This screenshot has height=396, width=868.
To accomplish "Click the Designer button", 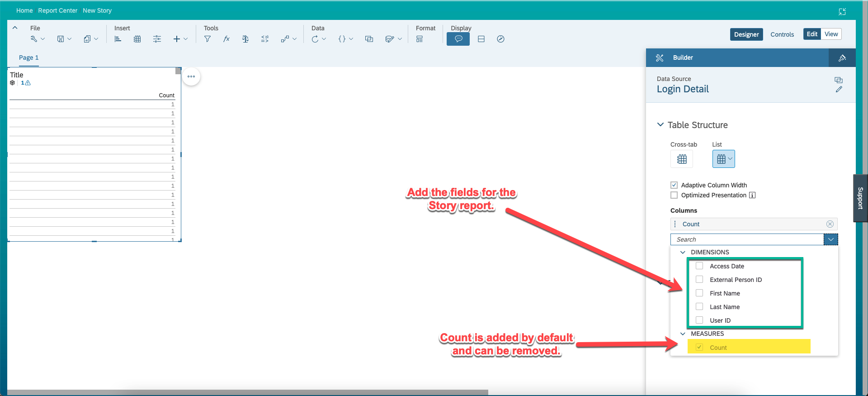I will (746, 34).
